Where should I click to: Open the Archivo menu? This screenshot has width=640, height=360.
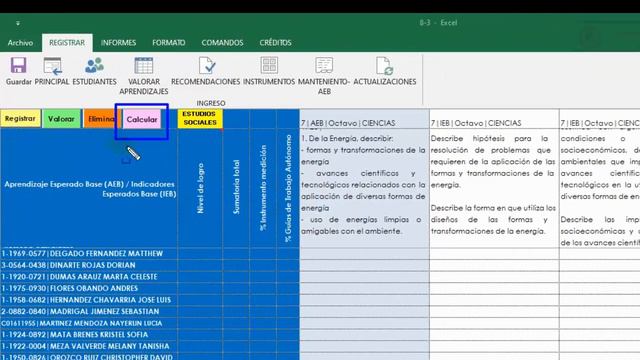coord(20,42)
